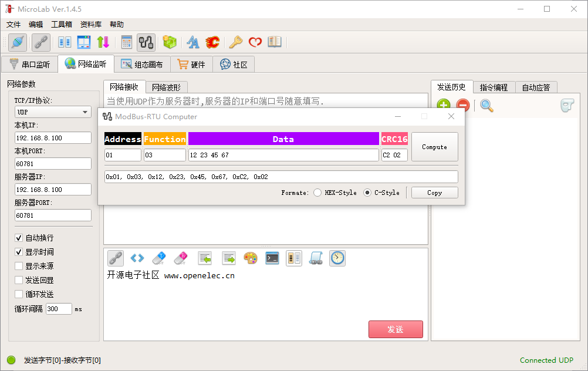Uncheck the 显示时间 checkbox
588x371 pixels.
(x=19, y=252)
